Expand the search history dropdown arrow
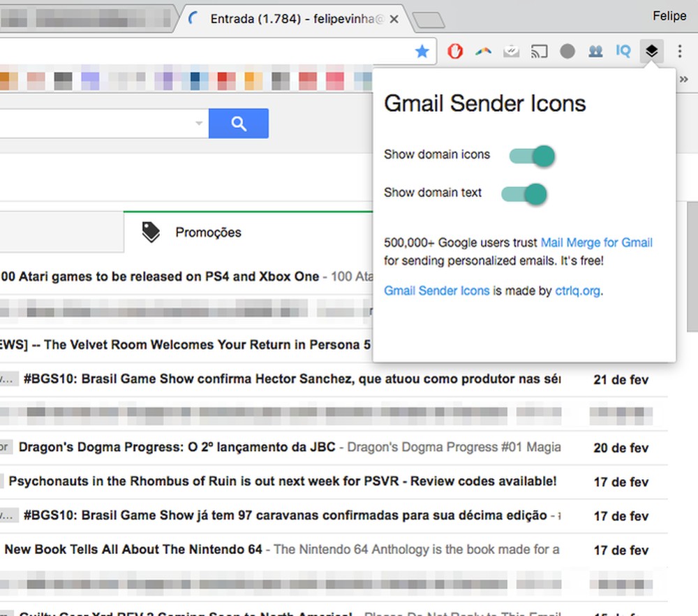This screenshot has width=698, height=616. pyautogui.click(x=199, y=123)
